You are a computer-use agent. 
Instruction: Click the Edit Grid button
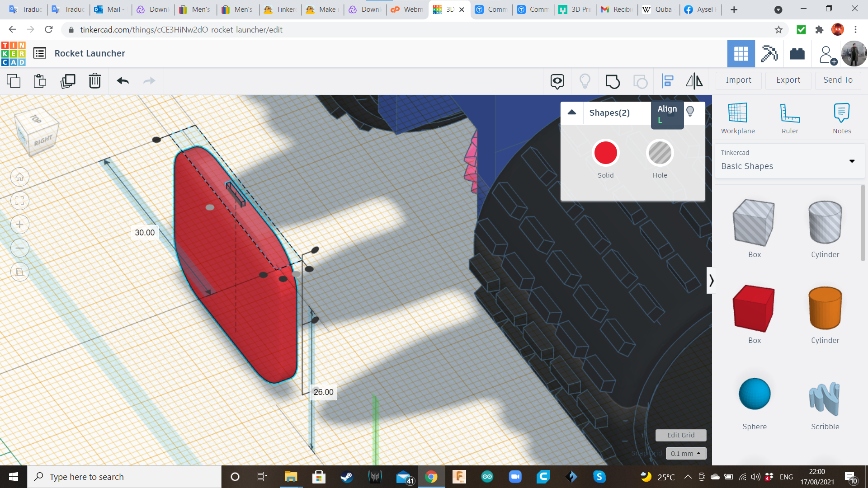(x=680, y=435)
